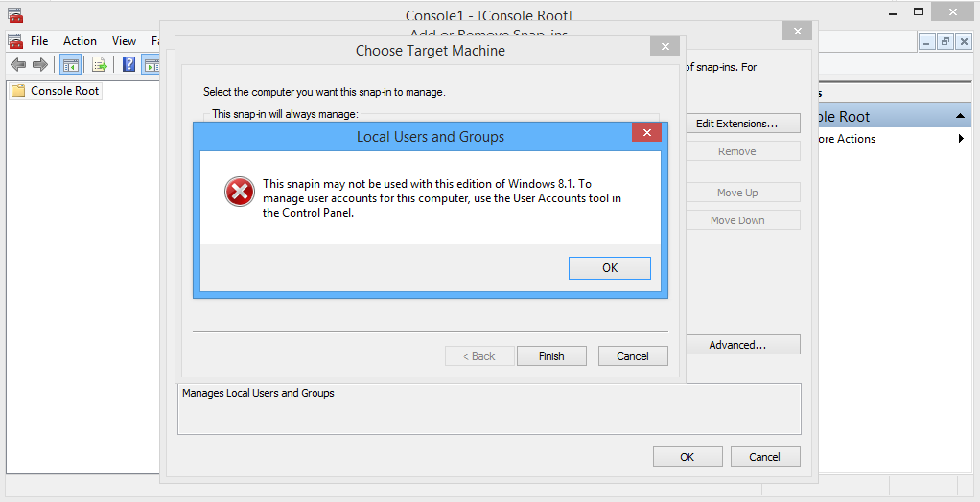Click the Console Root folder icon in the tree
The width and height of the screenshot is (980, 502).
pyautogui.click(x=18, y=91)
